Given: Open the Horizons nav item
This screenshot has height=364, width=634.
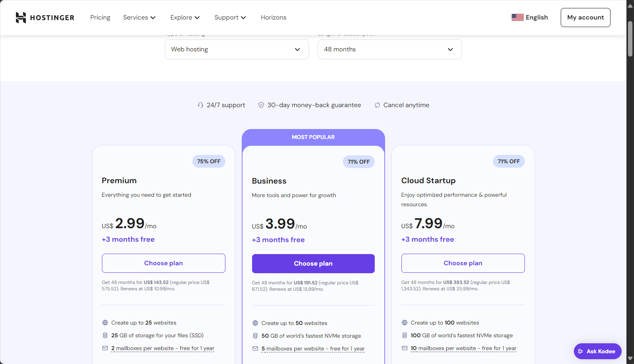Looking at the screenshot, I should pyautogui.click(x=274, y=18).
